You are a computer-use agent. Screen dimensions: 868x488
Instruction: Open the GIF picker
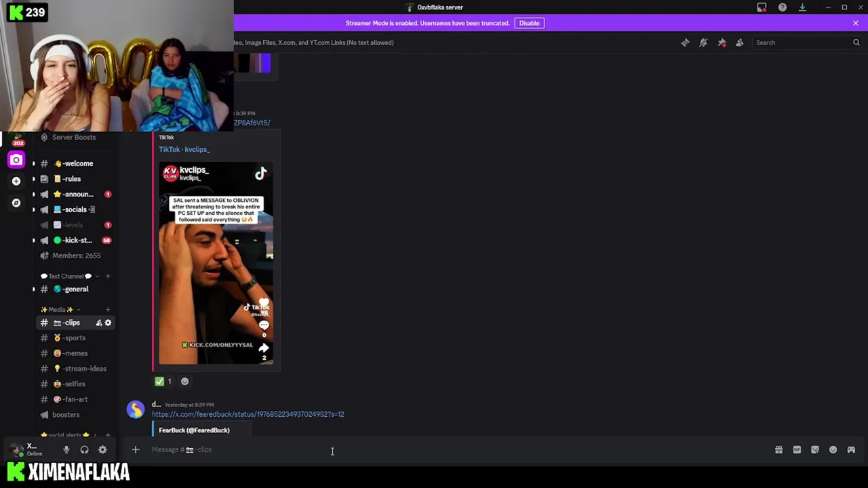click(x=797, y=450)
